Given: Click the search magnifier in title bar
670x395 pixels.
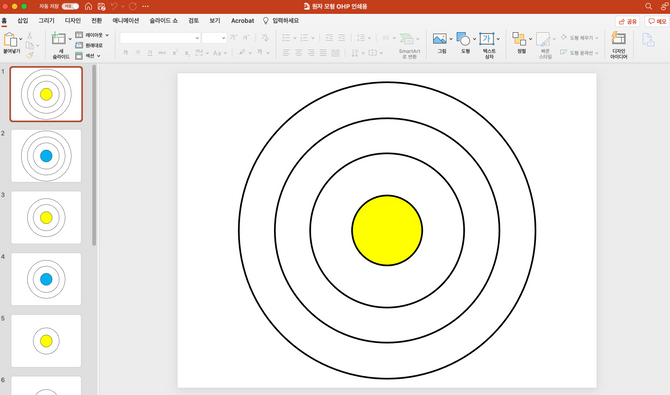Looking at the screenshot, I should pos(648,6).
